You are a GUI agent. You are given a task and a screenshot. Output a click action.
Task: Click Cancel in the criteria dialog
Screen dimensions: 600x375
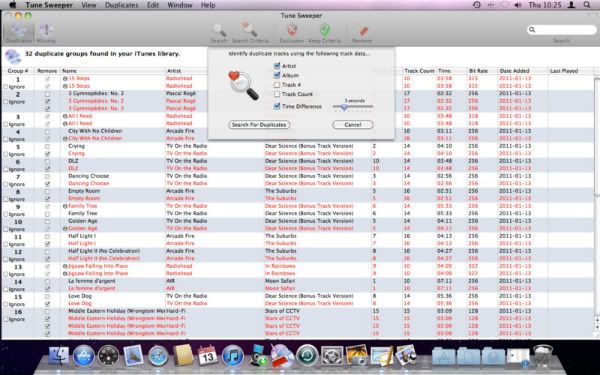(x=353, y=125)
